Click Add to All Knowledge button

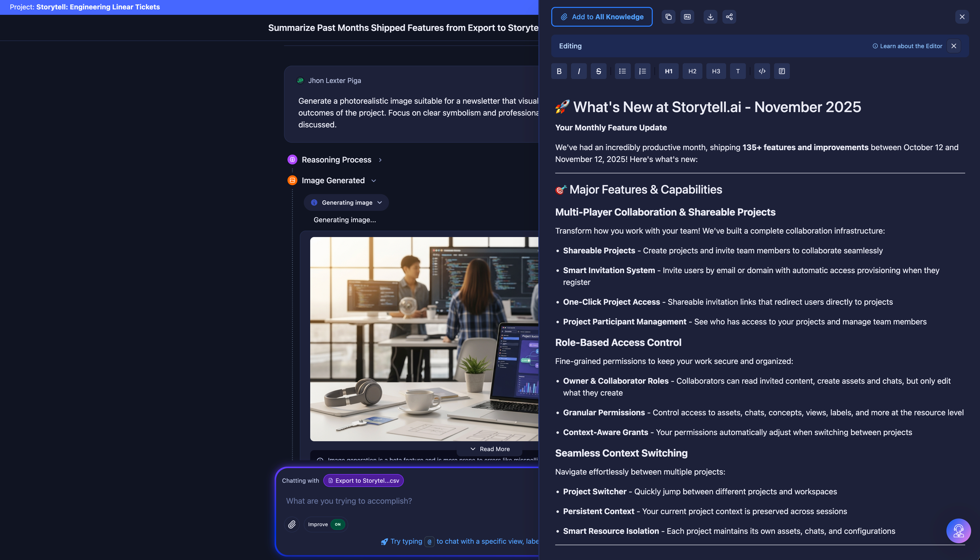pyautogui.click(x=602, y=17)
